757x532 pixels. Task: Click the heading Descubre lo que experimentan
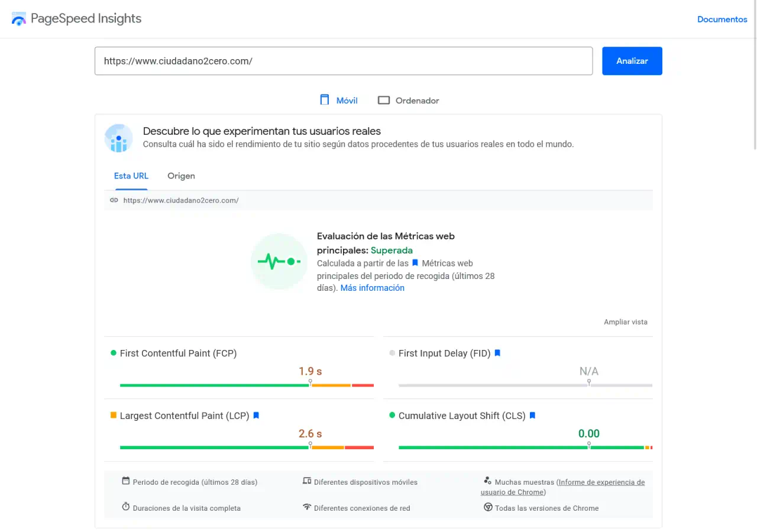coord(262,131)
